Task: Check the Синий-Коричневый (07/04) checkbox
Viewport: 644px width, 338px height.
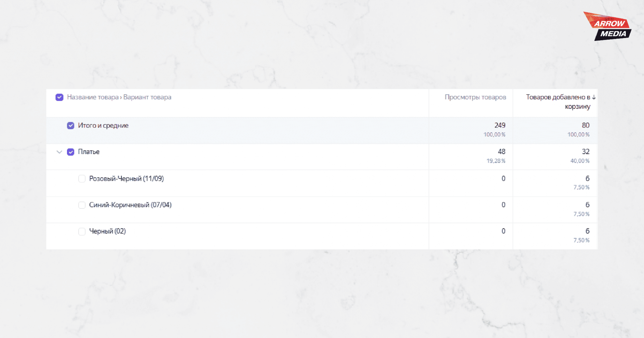Action: pos(82,205)
